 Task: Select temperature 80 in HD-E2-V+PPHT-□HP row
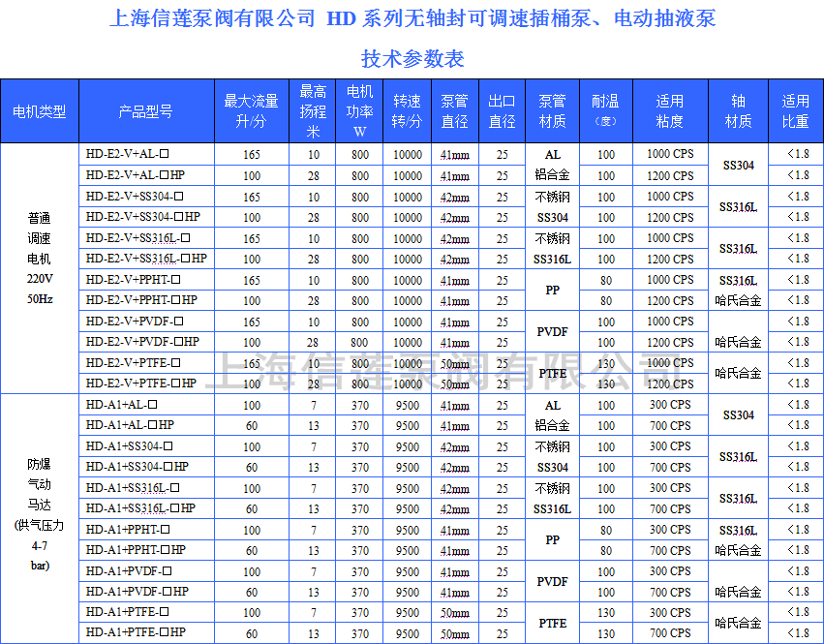coord(606,301)
